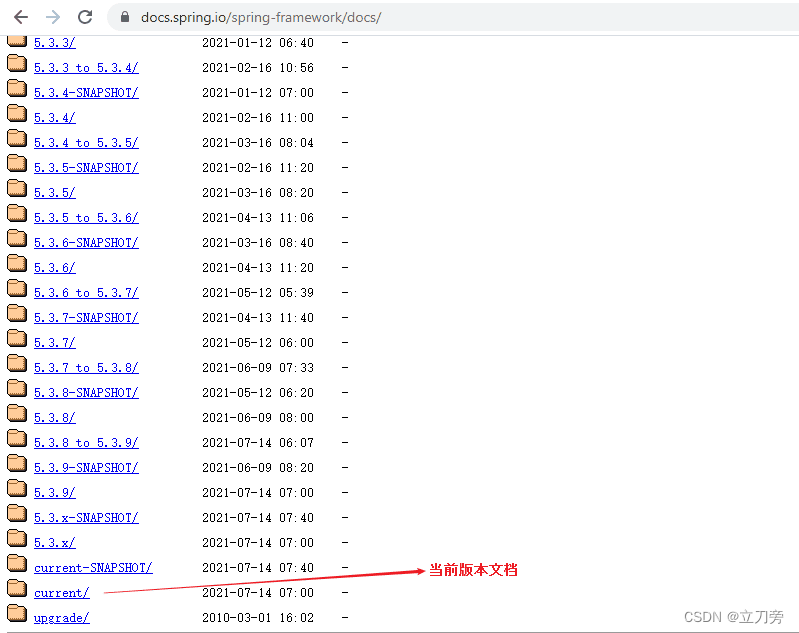Viewport: 799px width, 633px height.
Task: Click the date 2010-03-01 16:02
Action: coord(258,618)
